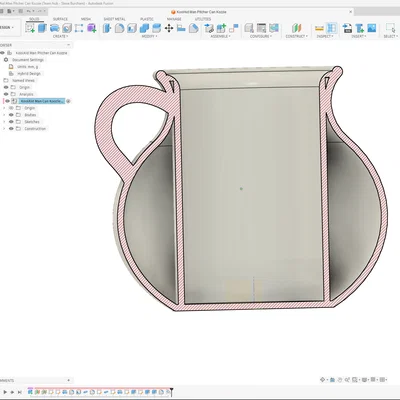Click the Move/Copy arrows icon
400x400 pixels.
pyautogui.click(x=169, y=28)
